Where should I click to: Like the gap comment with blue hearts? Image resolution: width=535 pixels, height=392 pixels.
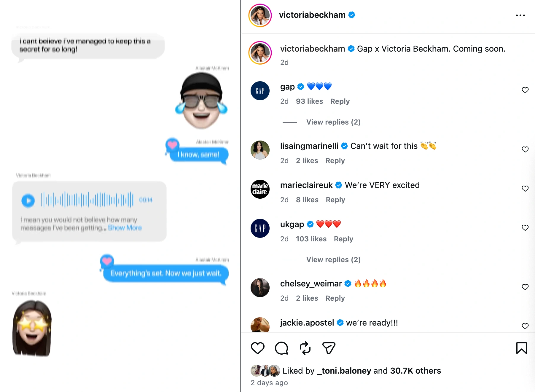525,90
